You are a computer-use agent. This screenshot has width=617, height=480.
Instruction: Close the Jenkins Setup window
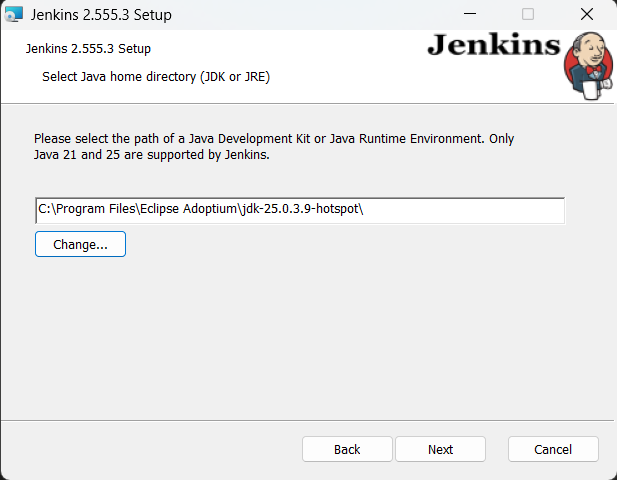(587, 14)
